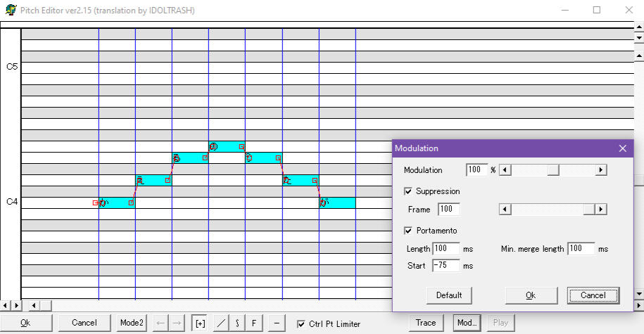Select the straight line pitch tool
The height and width of the screenshot is (334, 644).
click(x=221, y=323)
